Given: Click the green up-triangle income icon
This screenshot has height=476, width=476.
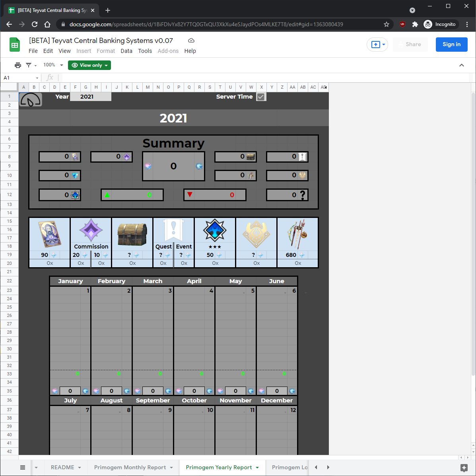Looking at the screenshot, I should [107, 195].
